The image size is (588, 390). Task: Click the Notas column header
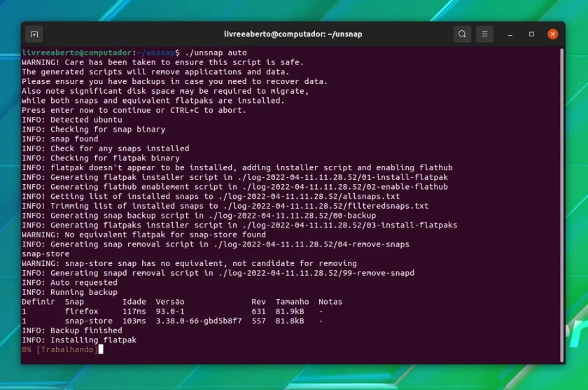[330, 302]
